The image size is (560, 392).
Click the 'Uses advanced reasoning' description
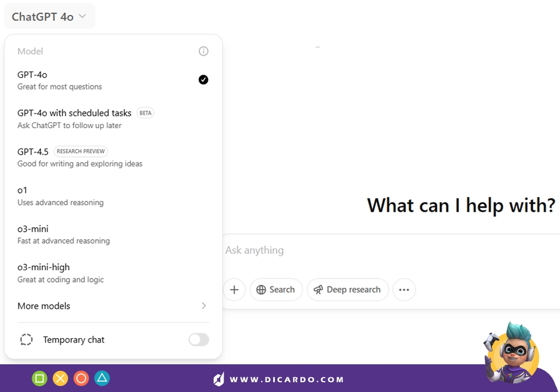(x=61, y=202)
